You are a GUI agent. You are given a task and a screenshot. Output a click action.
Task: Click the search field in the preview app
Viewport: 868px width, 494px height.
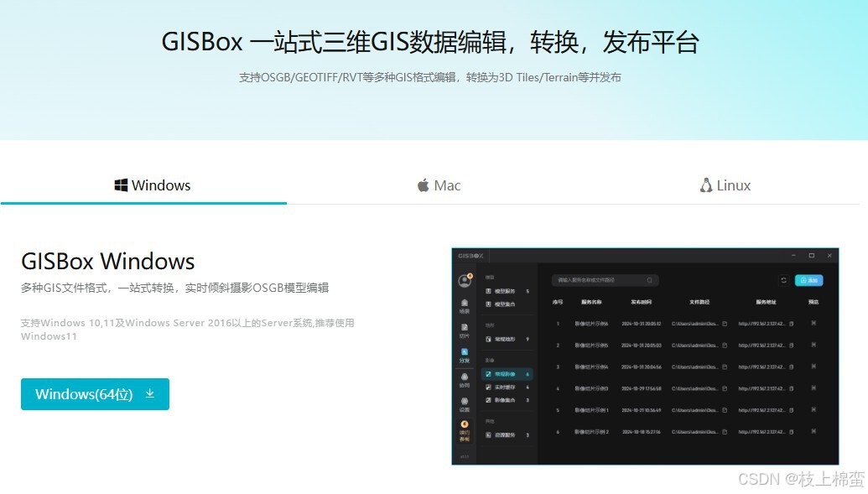coord(605,280)
